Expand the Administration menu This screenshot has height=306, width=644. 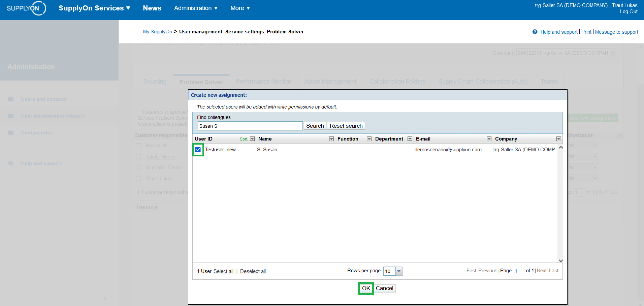(196, 8)
